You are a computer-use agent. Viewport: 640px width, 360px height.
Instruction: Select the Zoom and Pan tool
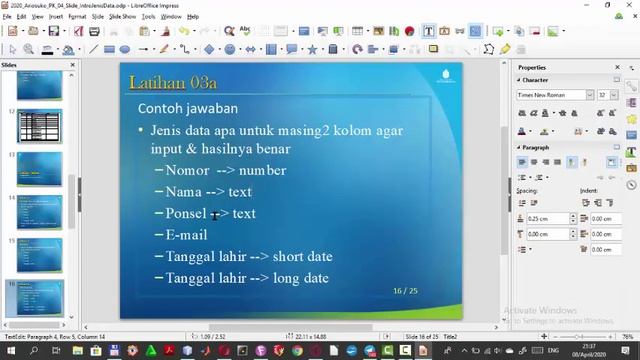tap(28, 49)
